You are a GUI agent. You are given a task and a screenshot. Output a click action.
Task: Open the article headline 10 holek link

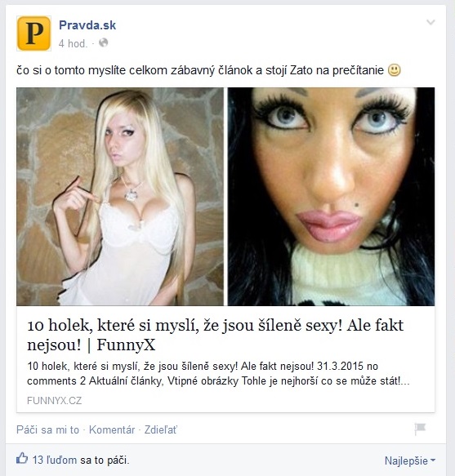[x=216, y=335]
